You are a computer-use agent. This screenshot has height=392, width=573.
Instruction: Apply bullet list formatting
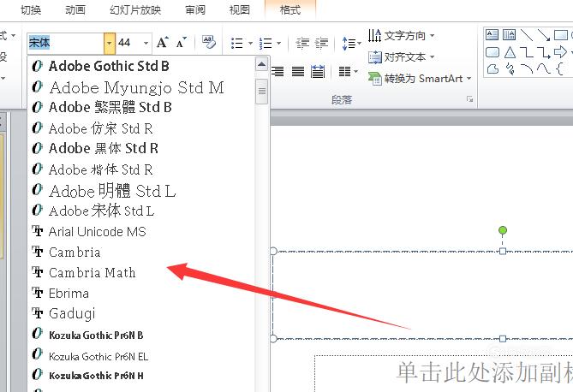pos(236,43)
